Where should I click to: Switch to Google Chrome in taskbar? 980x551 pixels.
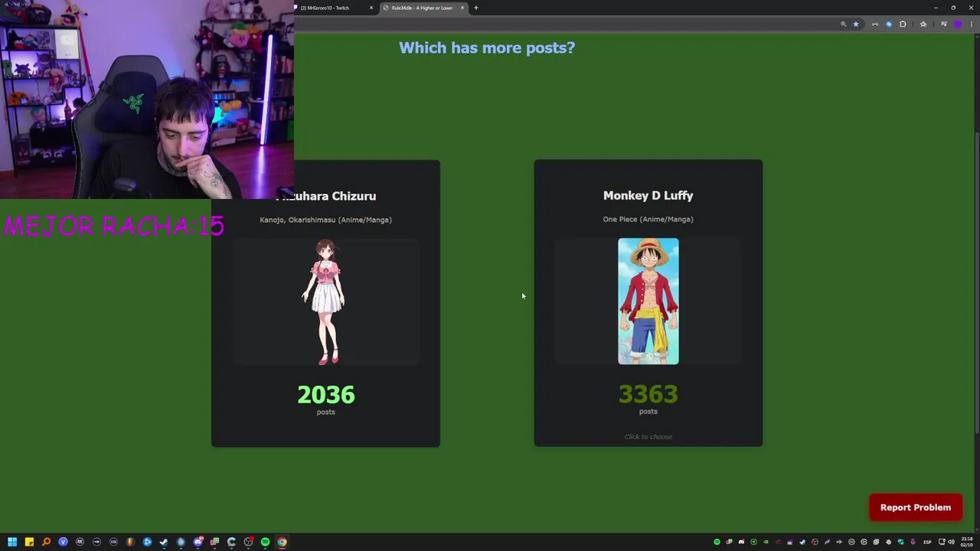[x=283, y=542]
